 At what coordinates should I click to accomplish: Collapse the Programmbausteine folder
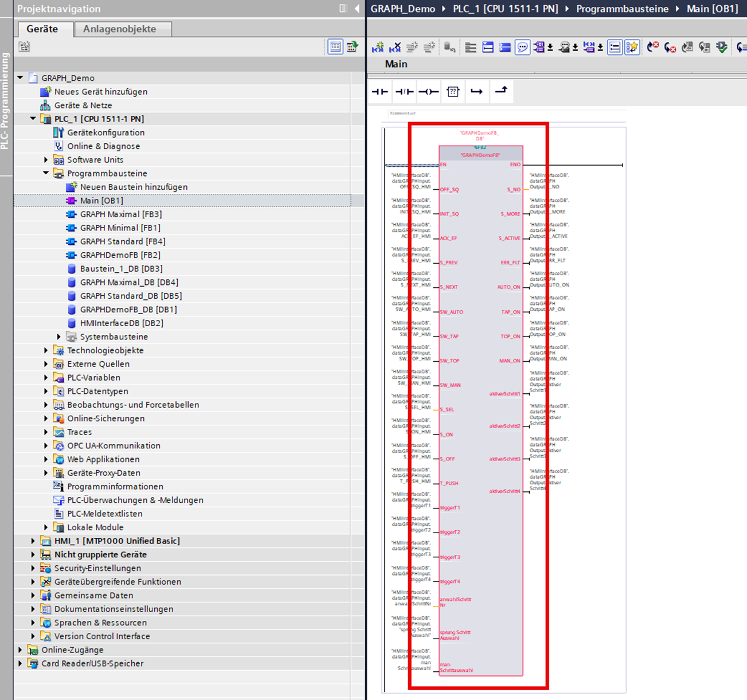46,173
